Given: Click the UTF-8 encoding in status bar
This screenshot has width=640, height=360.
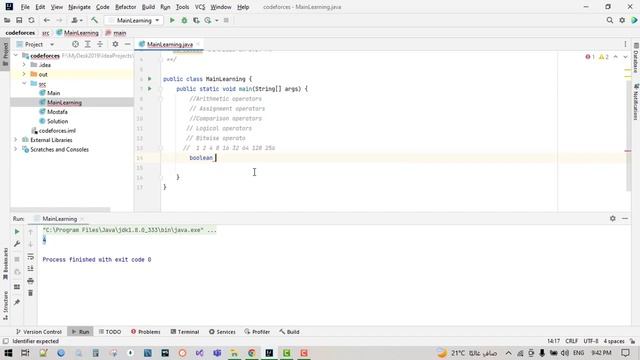Looking at the screenshot, I should click(591, 341).
